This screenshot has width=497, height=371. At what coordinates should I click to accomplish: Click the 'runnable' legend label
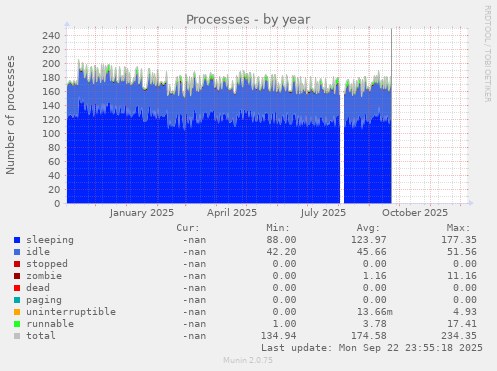tap(50, 324)
